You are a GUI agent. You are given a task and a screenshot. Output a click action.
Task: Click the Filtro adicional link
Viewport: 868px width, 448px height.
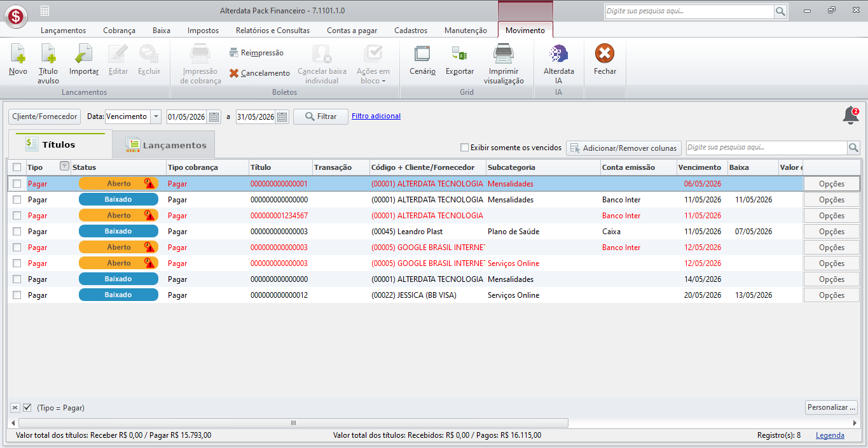pyautogui.click(x=376, y=116)
